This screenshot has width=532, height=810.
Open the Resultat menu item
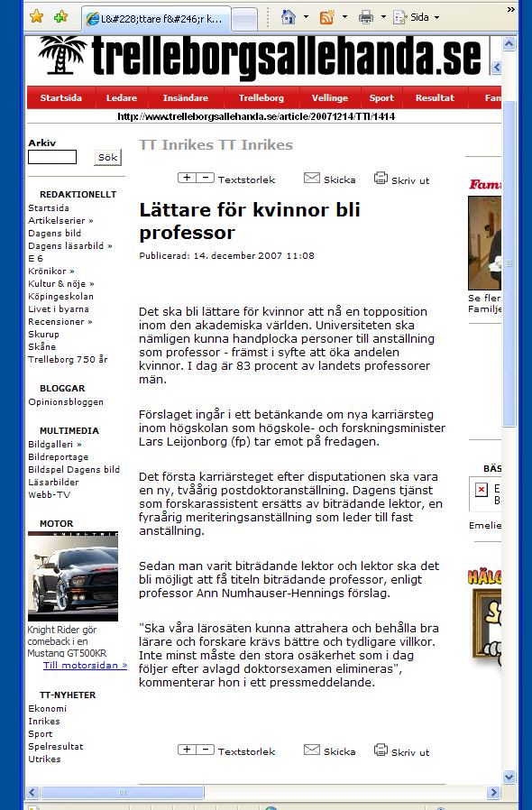point(435,97)
